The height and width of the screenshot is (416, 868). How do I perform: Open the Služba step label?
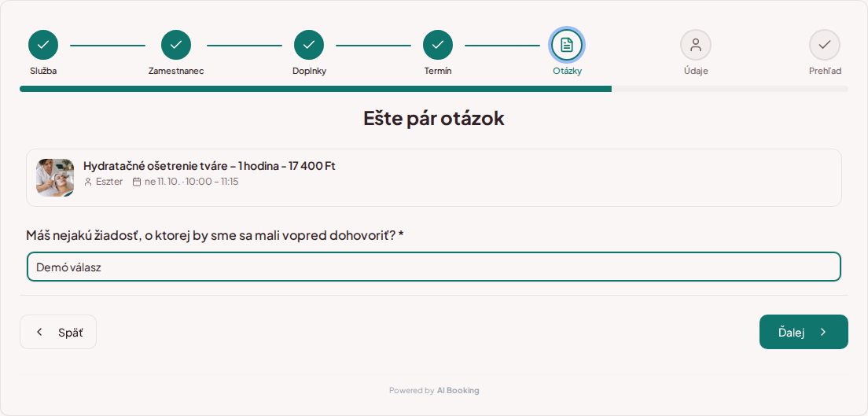[x=43, y=71]
